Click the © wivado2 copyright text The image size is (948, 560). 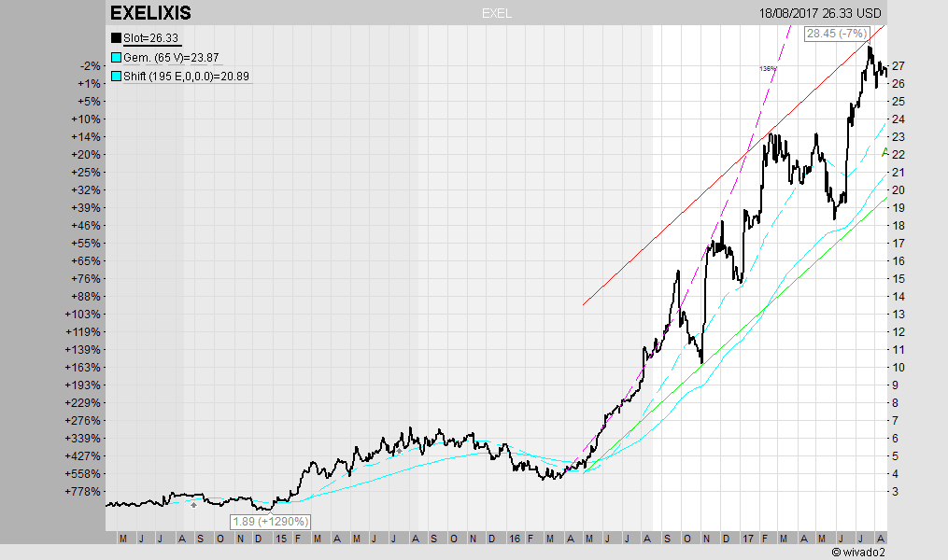[x=858, y=553]
